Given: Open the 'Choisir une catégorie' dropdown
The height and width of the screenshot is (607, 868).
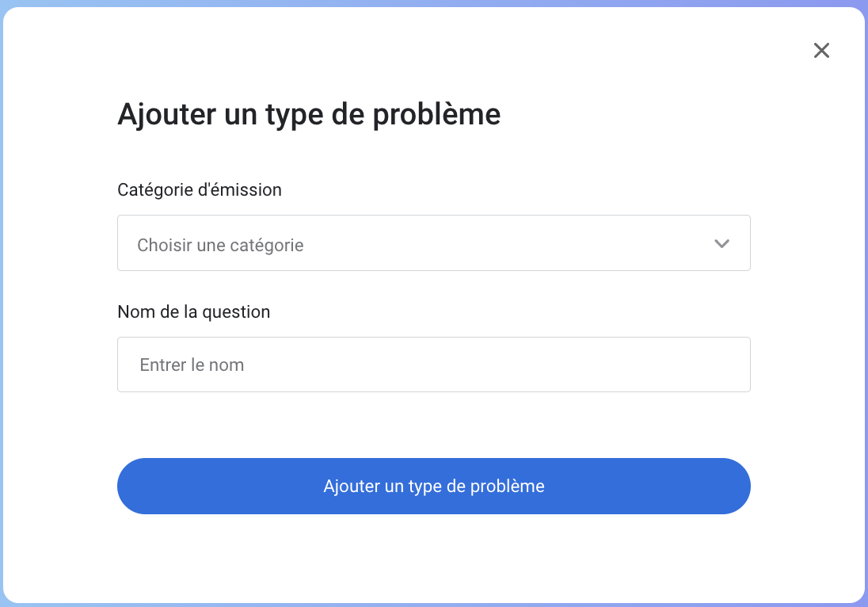Looking at the screenshot, I should pos(433,243).
